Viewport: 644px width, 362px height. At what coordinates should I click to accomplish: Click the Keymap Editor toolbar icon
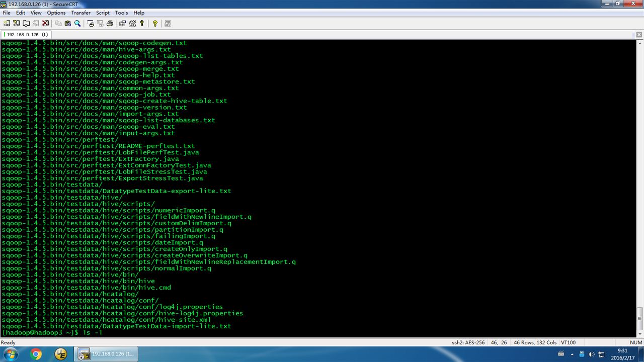[133, 23]
